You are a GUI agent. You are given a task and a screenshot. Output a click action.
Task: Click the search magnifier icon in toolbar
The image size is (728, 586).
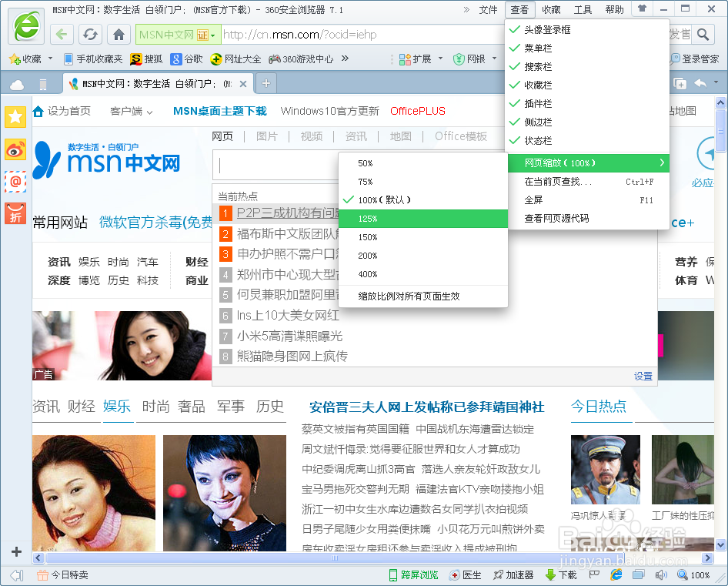[x=703, y=35]
